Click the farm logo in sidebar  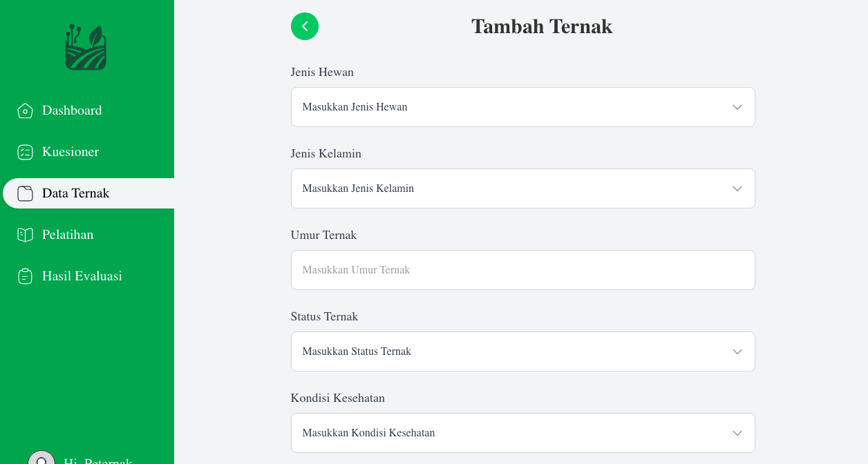[86, 48]
